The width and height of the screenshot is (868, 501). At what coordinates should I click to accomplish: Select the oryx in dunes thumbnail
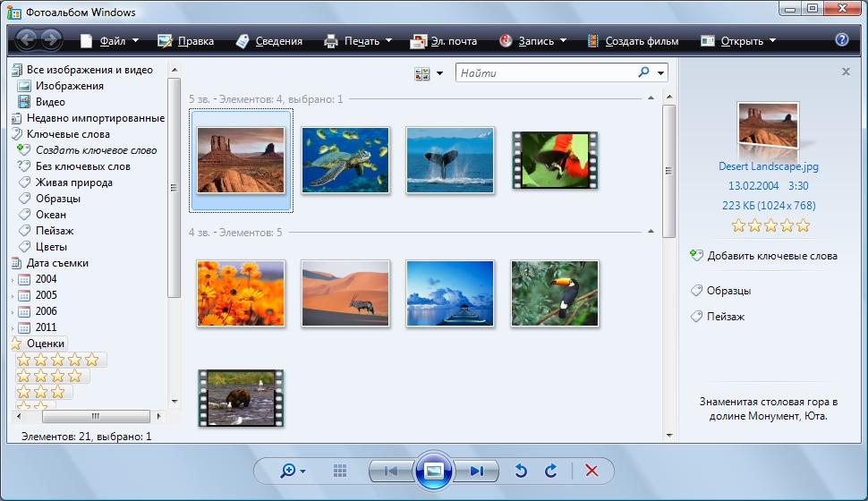pyautogui.click(x=345, y=293)
